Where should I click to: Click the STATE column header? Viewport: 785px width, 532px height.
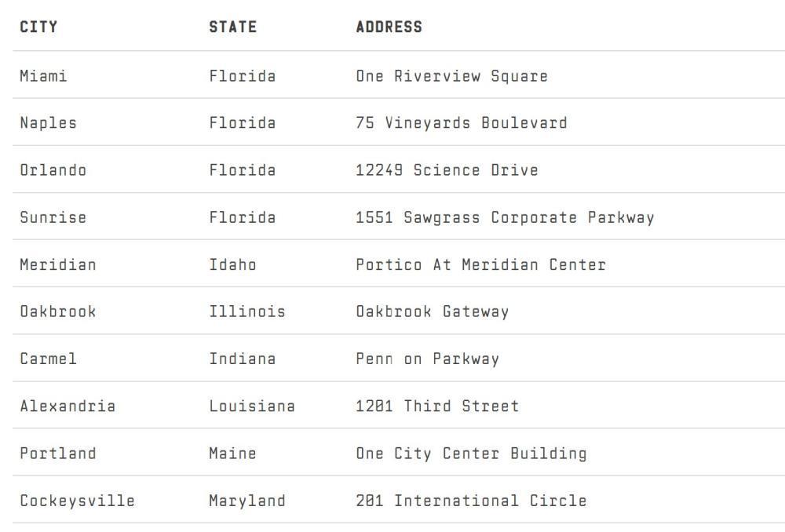(x=232, y=27)
